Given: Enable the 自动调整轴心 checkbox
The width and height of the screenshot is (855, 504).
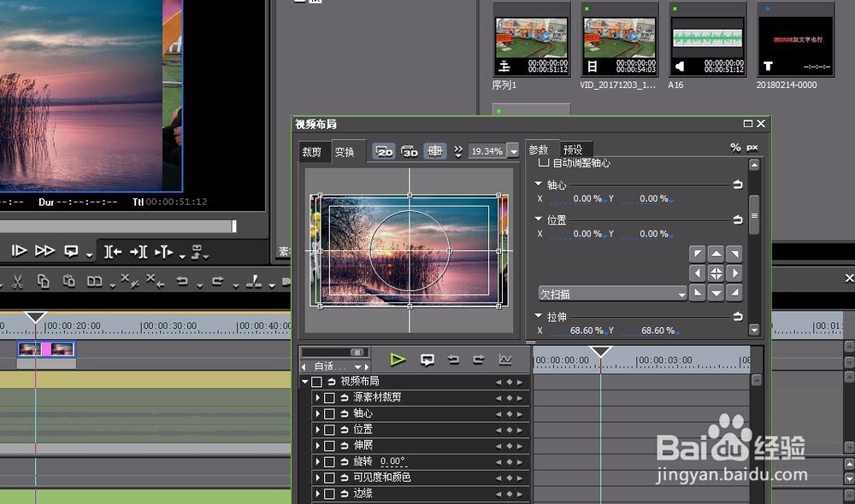Looking at the screenshot, I should [543, 162].
